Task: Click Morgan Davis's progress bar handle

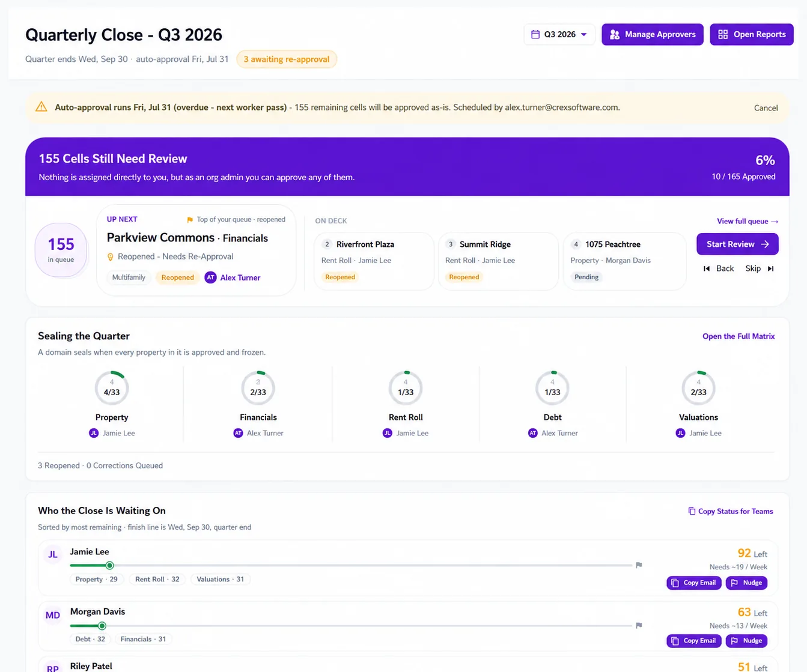Action: pyautogui.click(x=102, y=626)
